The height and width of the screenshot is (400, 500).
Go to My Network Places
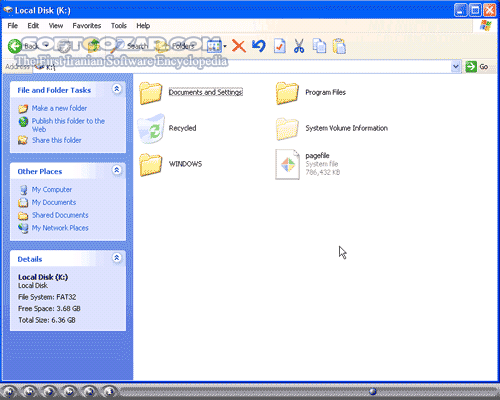coord(60,228)
